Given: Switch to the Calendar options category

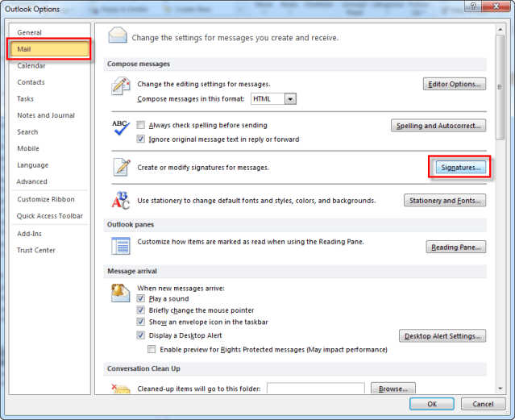Looking at the screenshot, I should point(31,65).
